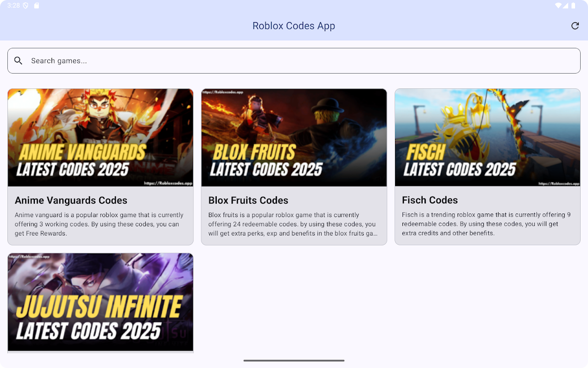Viewport: 588px width, 368px height.
Task: Tap the cellular signal status icon
Action: (566, 6)
